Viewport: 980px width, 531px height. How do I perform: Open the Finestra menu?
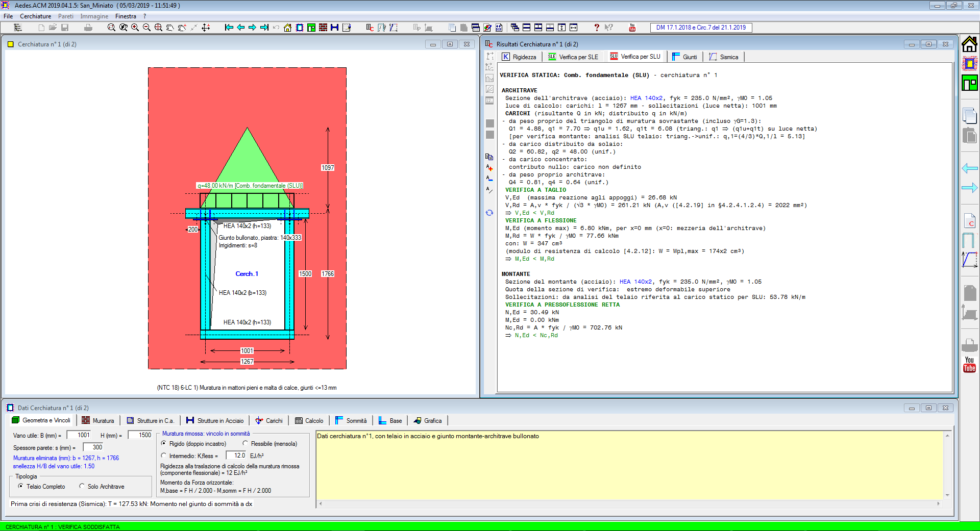click(x=126, y=16)
